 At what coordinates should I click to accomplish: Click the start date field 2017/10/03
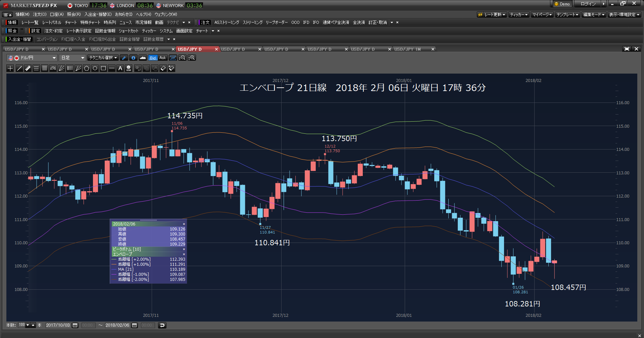pyautogui.click(x=58, y=325)
